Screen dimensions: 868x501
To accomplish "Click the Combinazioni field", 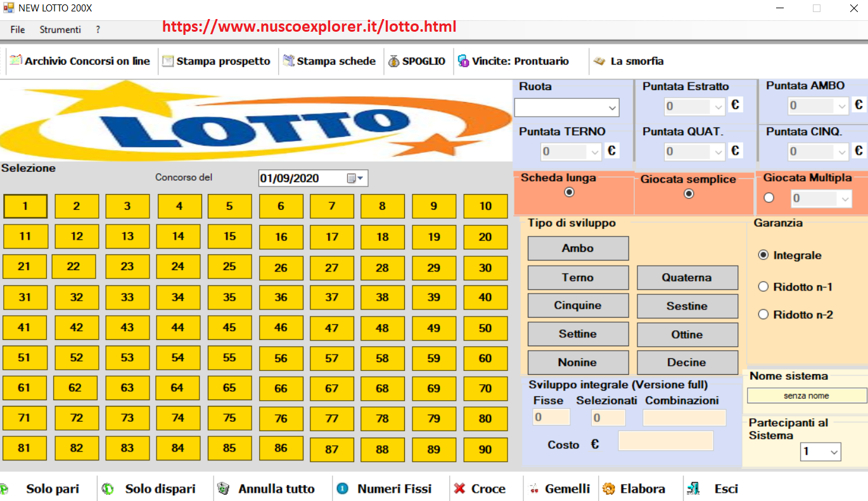I will pyautogui.click(x=684, y=417).
